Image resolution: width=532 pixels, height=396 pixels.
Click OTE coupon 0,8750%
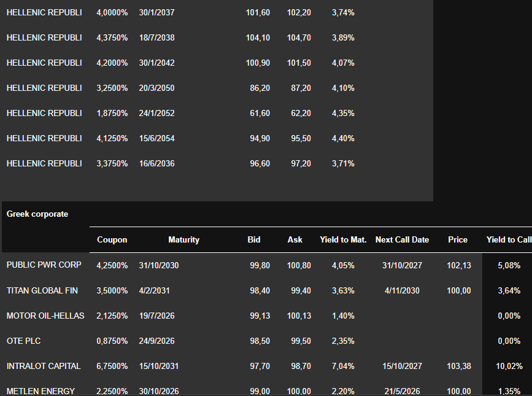[112, 341]
